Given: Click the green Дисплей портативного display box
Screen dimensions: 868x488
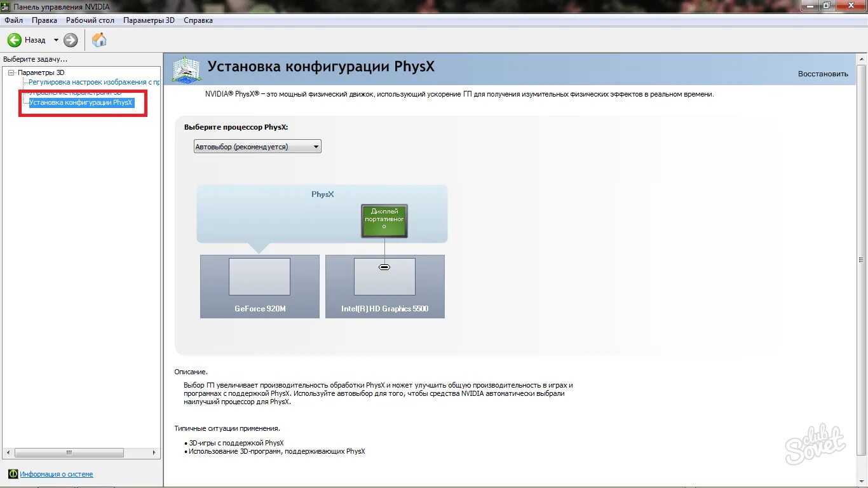Looking at the screenshot, I should [x=384, y=221].
